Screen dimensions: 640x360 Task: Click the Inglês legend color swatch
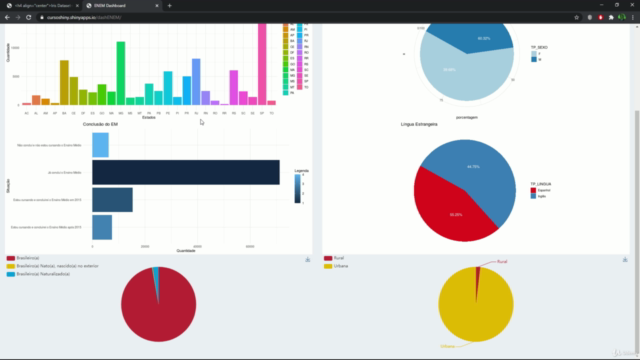pyautogui.click(x=533, y=196)
